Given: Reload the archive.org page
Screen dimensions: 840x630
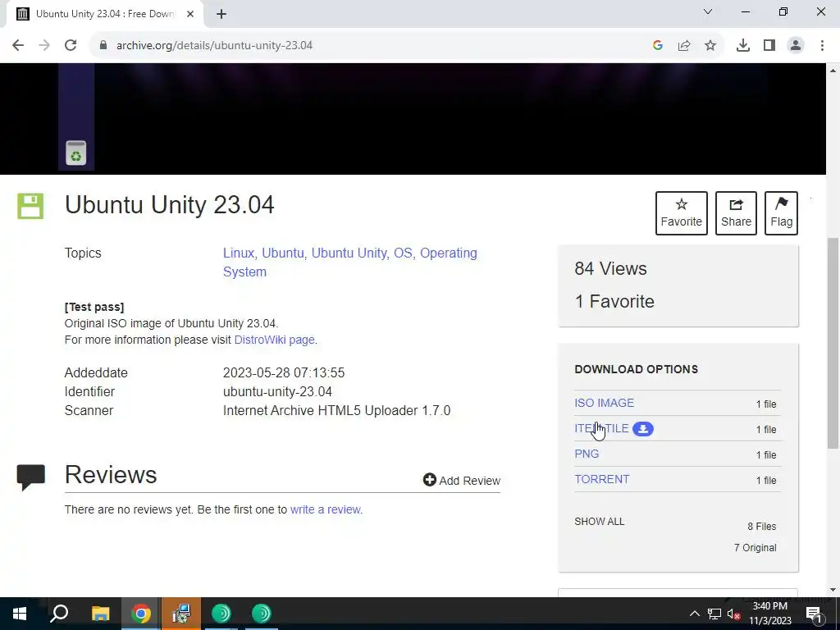Looking at the screenshot, I should [x=71, y=46].
